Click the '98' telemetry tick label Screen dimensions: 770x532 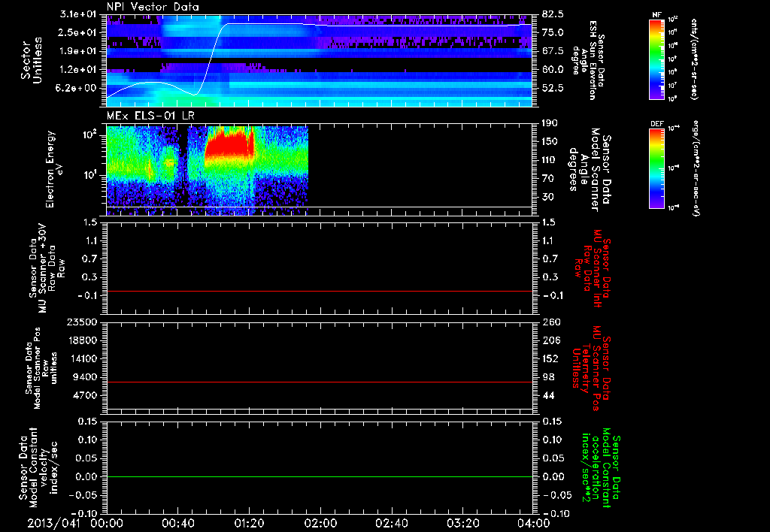pyautogui.click(x=548, y=377)
